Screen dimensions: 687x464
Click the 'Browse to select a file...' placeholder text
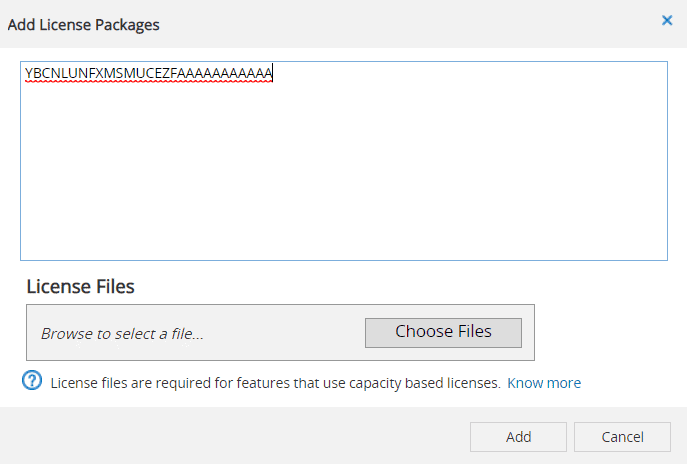point(122,334)
